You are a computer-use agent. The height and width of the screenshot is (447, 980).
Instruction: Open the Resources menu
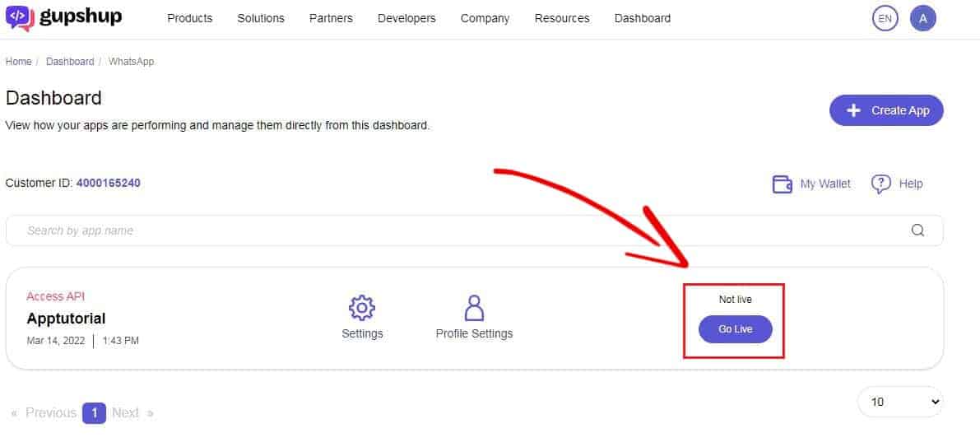(562, 18)
